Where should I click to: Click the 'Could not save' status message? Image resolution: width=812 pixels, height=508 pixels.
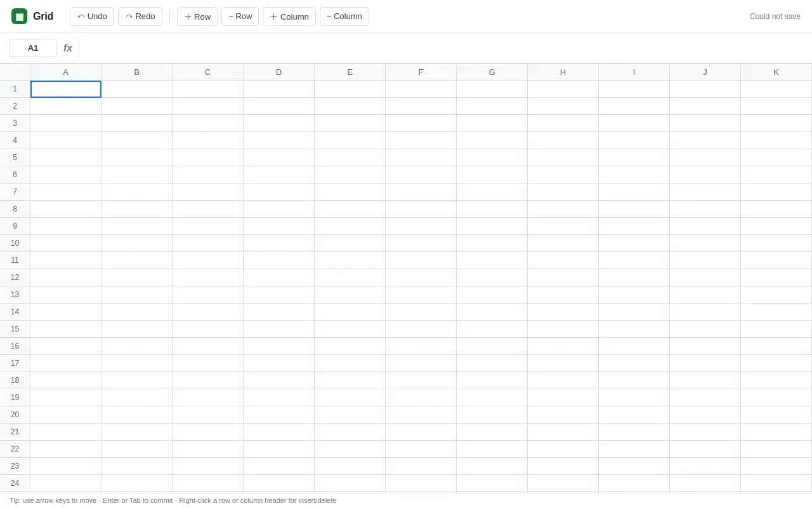[x=775, y=17]
